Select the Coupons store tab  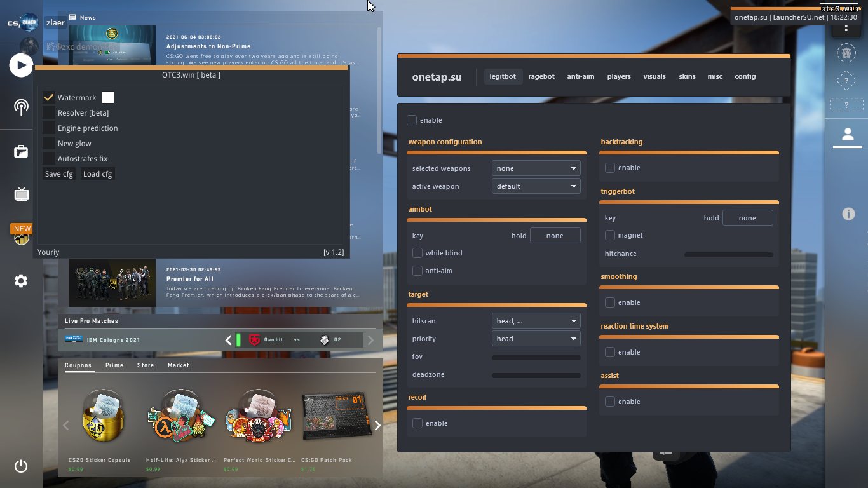point(78,365)
